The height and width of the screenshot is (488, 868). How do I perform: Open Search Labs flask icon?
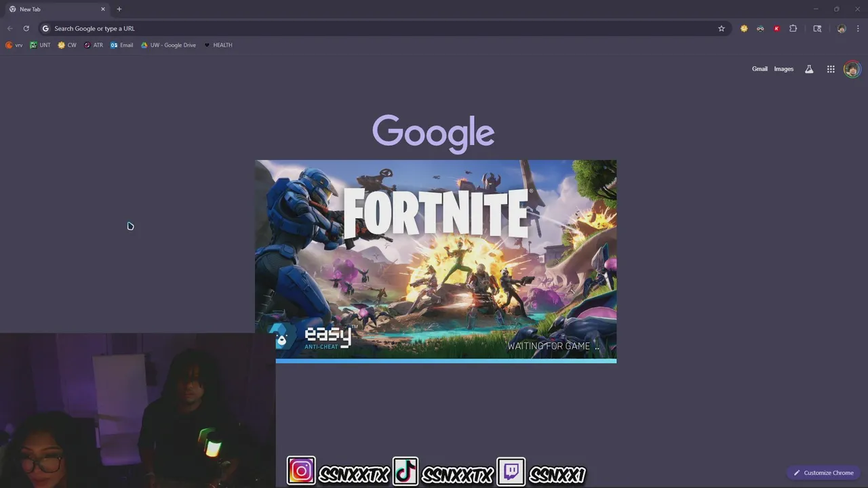[x=809, y=69]
